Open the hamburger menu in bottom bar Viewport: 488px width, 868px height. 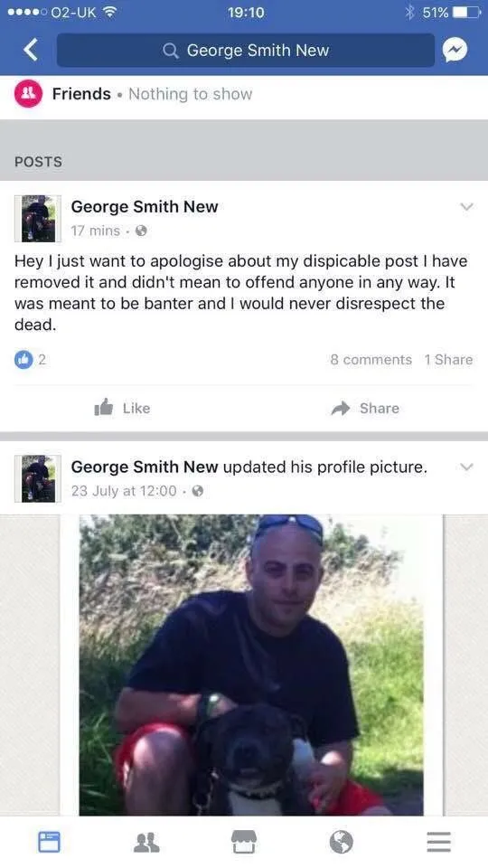coord(439,842)
